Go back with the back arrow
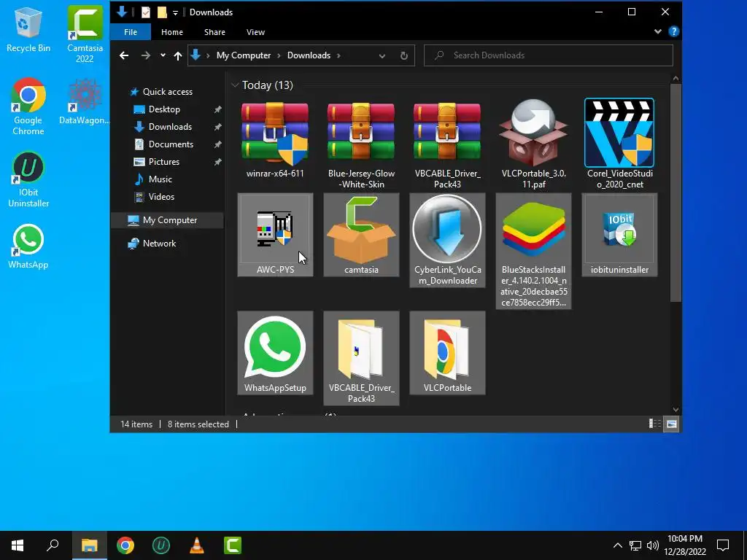 (124, 55)
